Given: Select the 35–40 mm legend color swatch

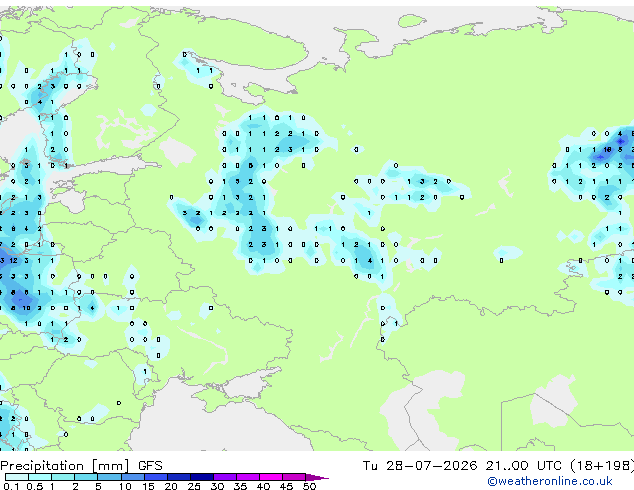Looking at the screenshot, I should coord(248,477).
